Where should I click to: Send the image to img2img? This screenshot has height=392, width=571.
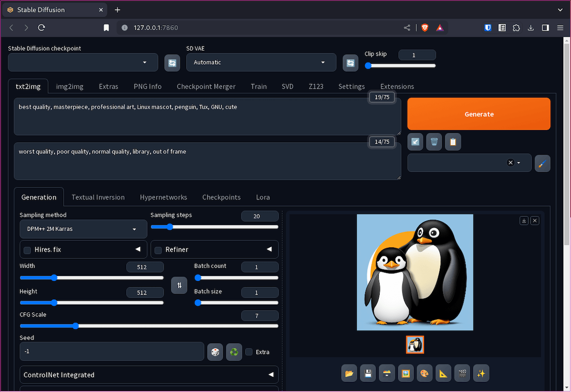(x=406, y=373)
